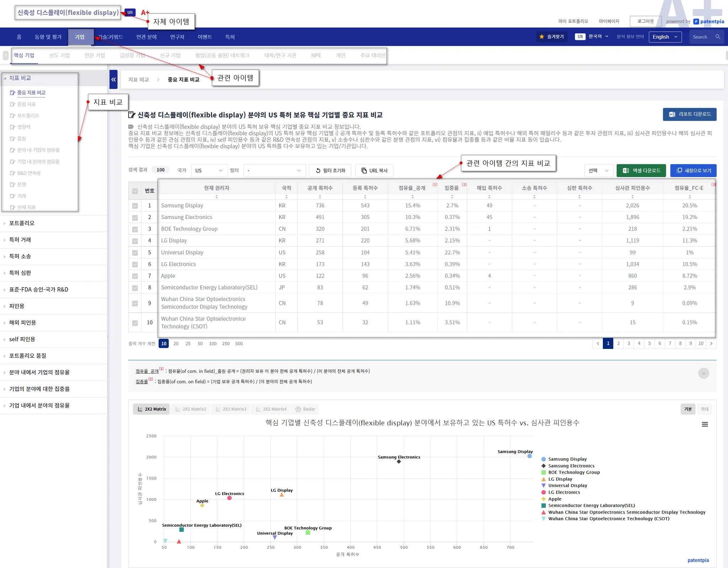Open the English language dropdown
The image size is (728, 568).
665,37
